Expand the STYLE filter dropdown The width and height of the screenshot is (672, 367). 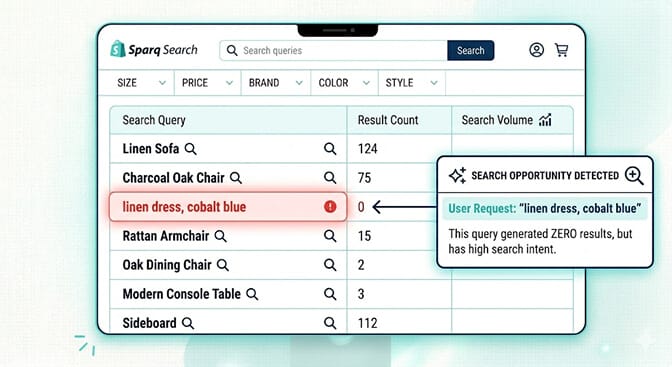(x=412, y=83)
